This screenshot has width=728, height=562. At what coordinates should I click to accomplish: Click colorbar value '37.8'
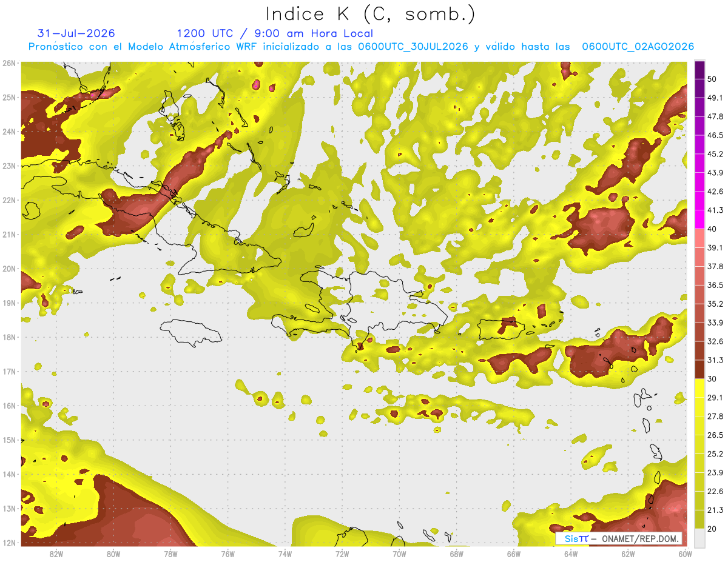tap(715, 267)
